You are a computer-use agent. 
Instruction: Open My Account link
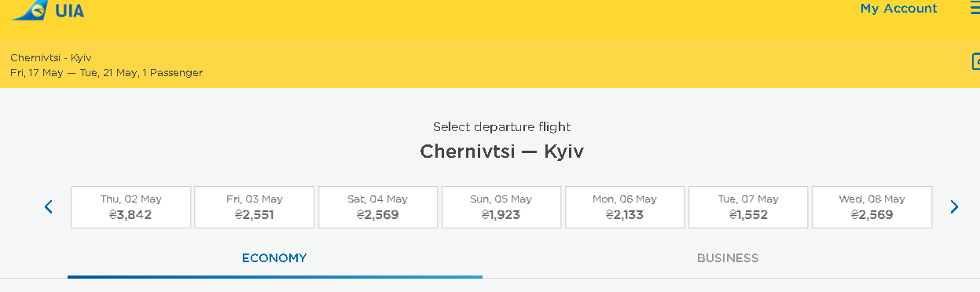[898, 9]
